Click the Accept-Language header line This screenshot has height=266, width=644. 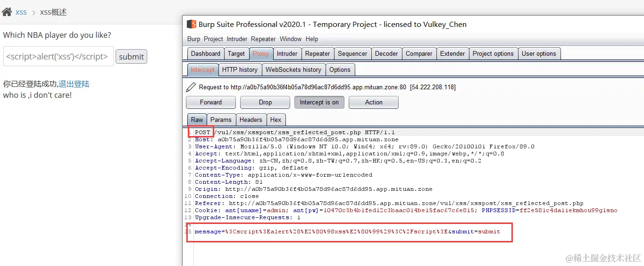click(x=338, y=161)
